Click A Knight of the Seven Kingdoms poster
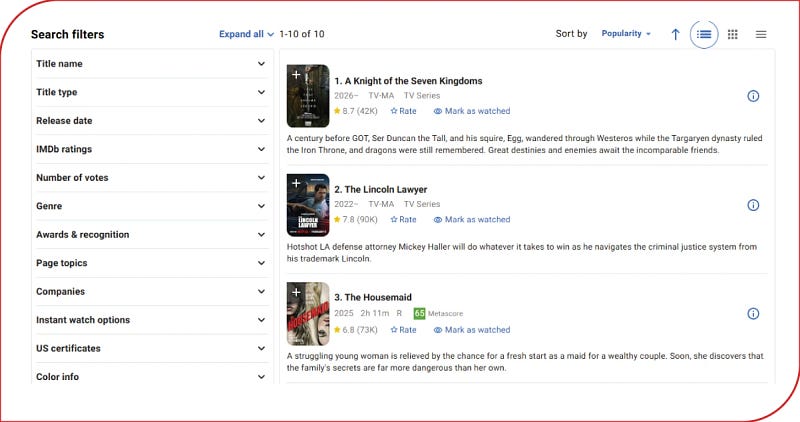This screenshot has width=800, height=422. click(308, 96)
